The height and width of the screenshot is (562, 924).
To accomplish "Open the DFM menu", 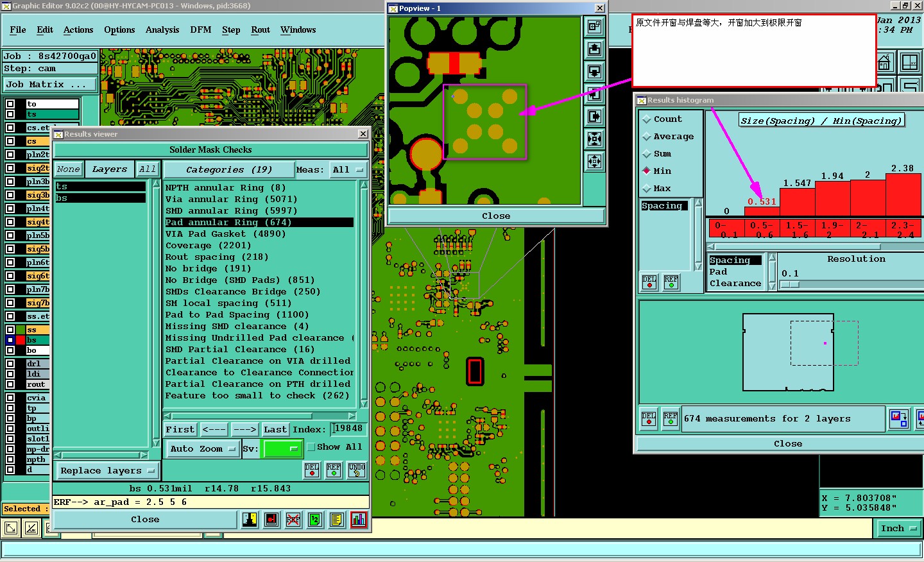I will point(201,30).
